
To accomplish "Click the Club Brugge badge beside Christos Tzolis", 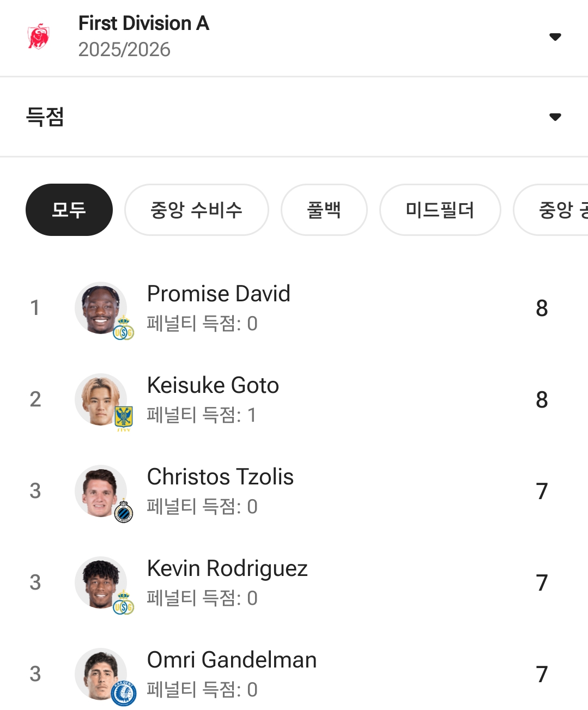I will tap(124, 512).
